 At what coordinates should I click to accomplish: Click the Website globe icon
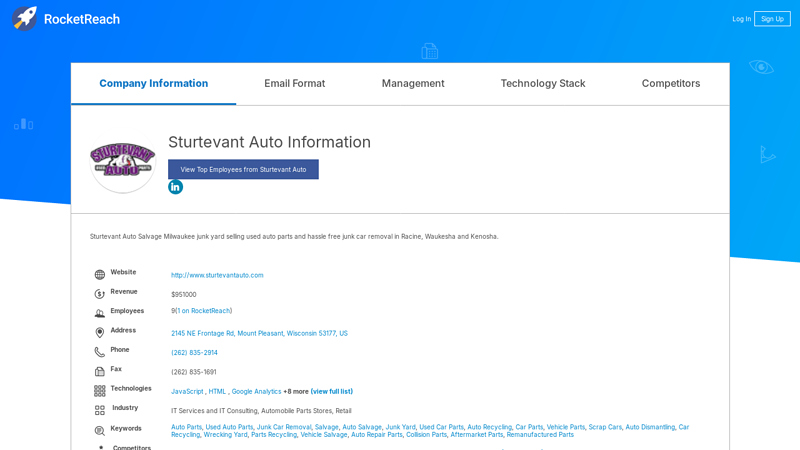tap(99, 274)
